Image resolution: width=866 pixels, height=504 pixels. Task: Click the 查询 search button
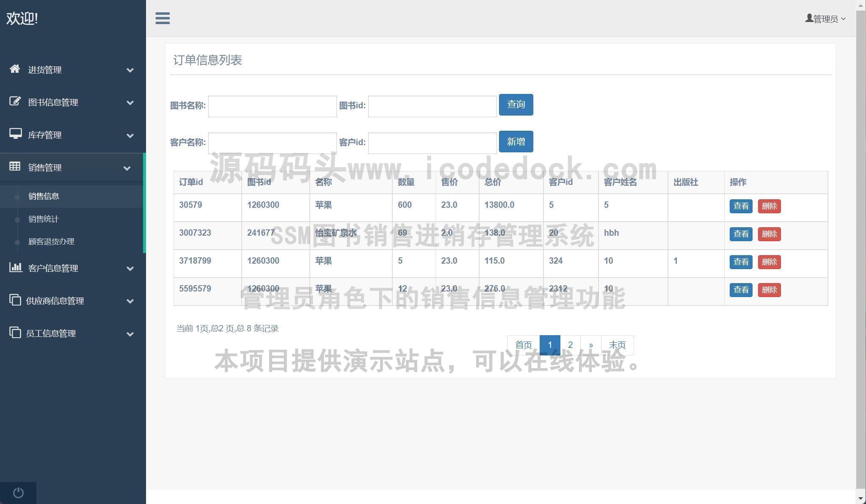pos(516,105)
